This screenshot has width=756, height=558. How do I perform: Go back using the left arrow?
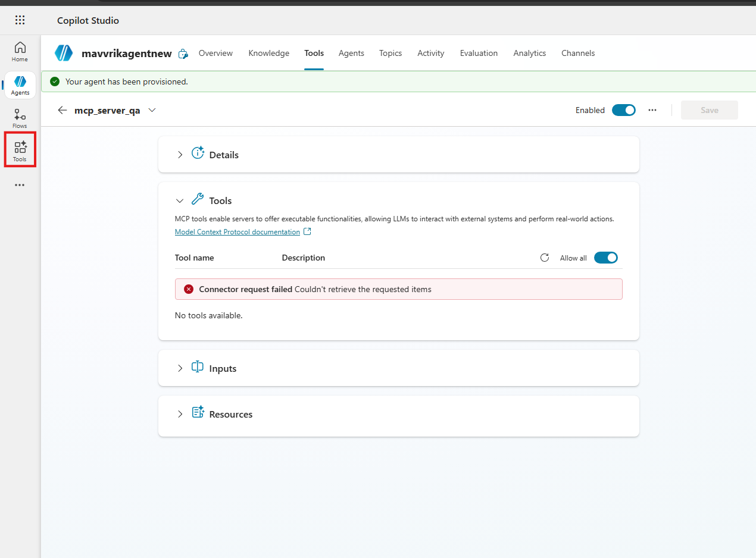point(62,110)
